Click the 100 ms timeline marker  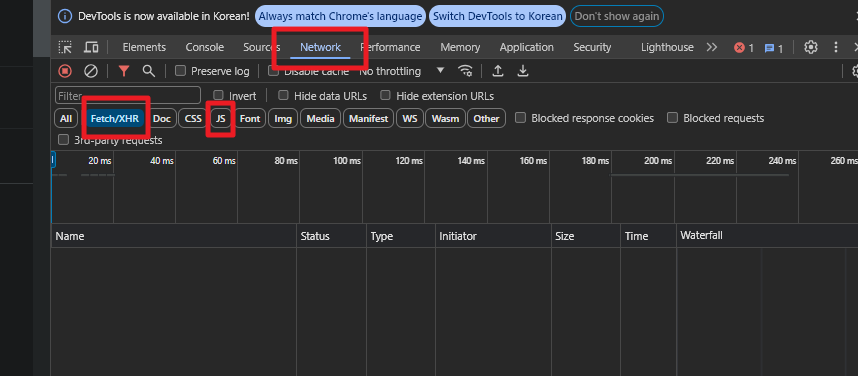[x=347, y=161]
